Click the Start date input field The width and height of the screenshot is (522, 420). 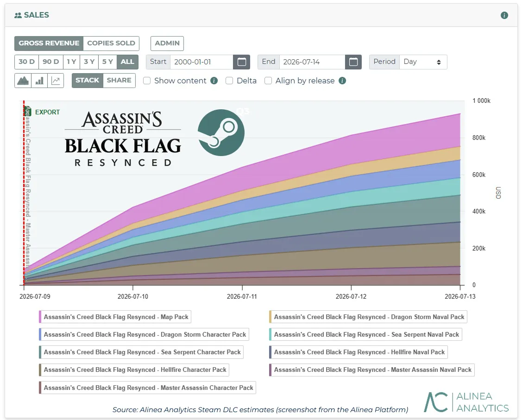[x=201, y=62]
